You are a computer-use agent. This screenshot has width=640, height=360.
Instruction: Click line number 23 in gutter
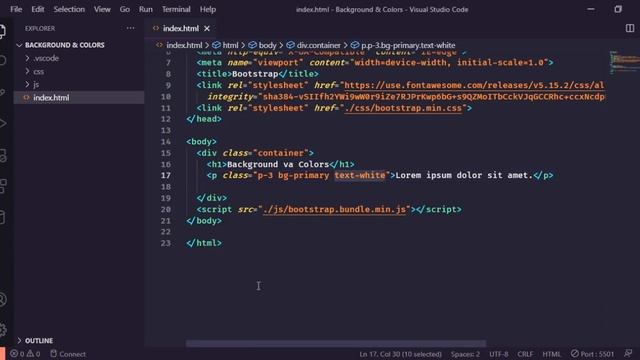166,243
